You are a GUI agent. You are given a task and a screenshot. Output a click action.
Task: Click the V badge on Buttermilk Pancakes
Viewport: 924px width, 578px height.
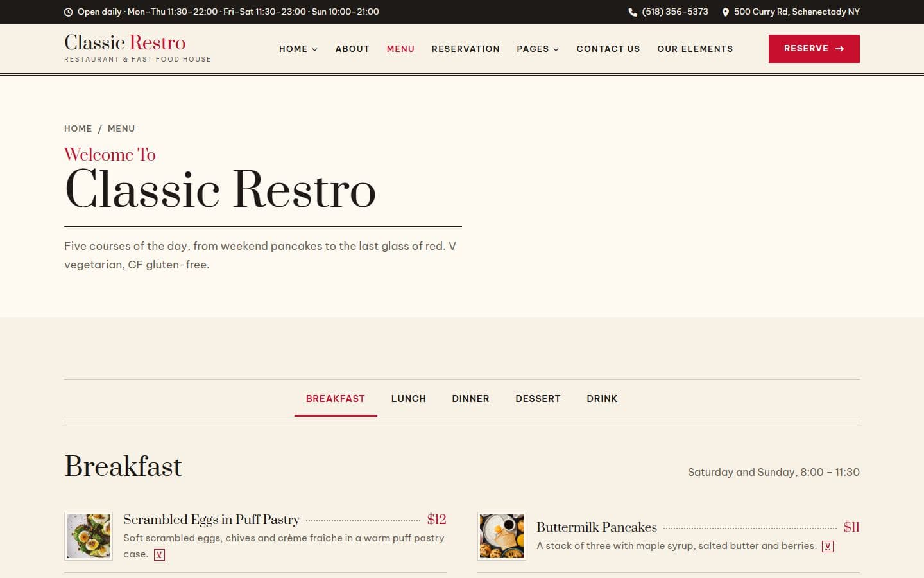(x=828, y=547)
